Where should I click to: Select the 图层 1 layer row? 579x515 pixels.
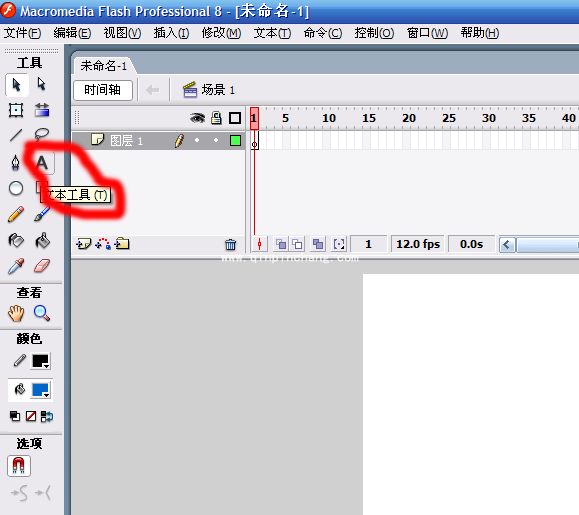(159, 140)
